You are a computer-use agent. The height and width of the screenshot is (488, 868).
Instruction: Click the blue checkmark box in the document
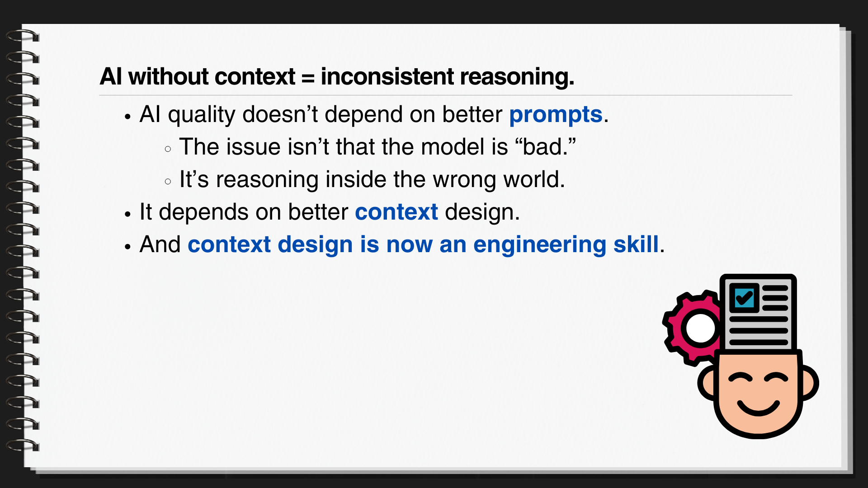(744, 298)
